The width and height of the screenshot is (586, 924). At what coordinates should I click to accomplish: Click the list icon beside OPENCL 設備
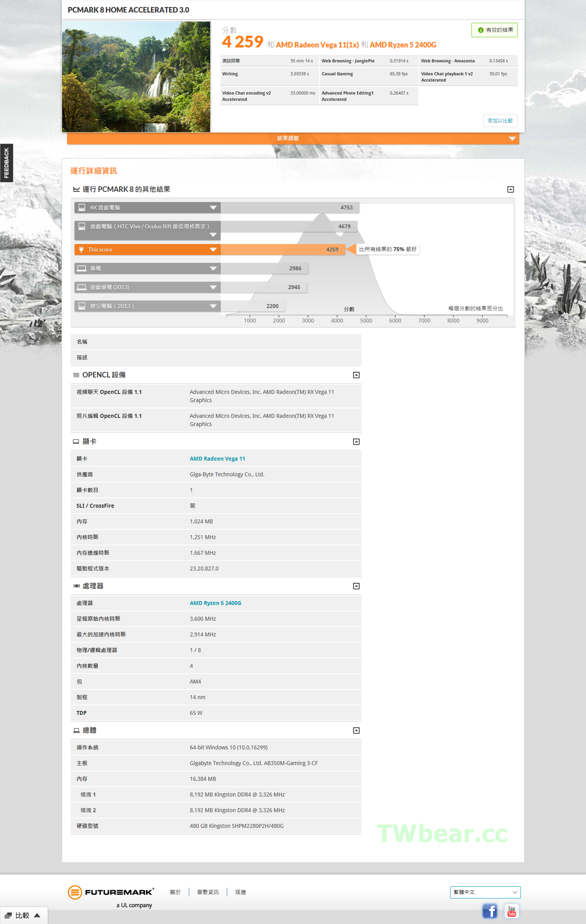(76, 375)
